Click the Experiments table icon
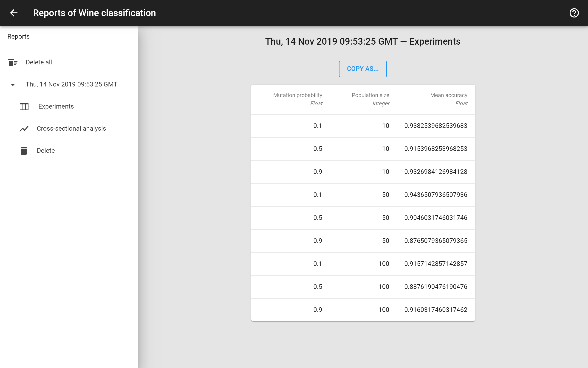 (x=24, y=106)
